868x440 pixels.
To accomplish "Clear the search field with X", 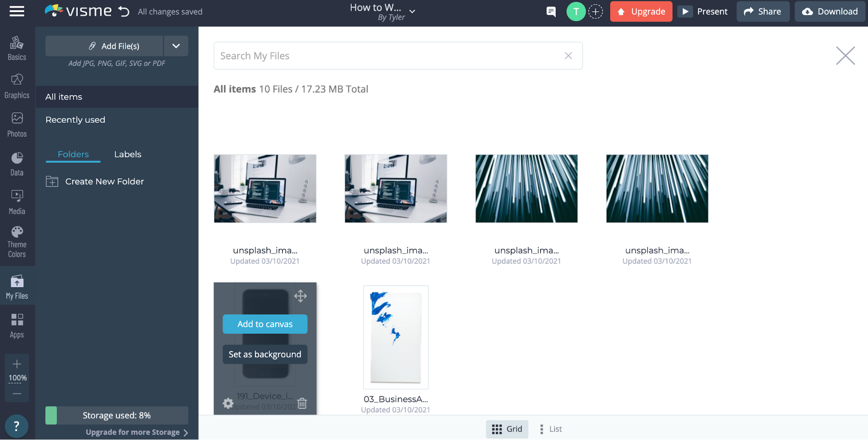I will tap(568, 56).
